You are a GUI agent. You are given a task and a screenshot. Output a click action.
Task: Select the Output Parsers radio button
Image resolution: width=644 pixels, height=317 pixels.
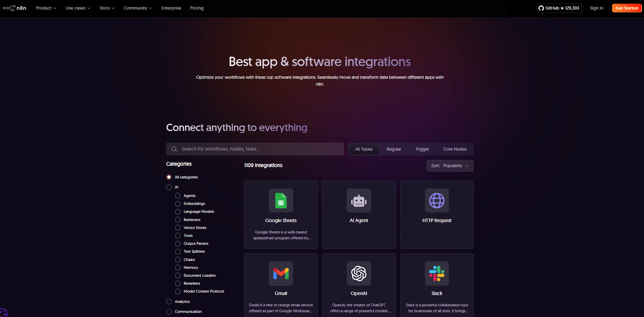pyautogui.click(x=178, y=243)
